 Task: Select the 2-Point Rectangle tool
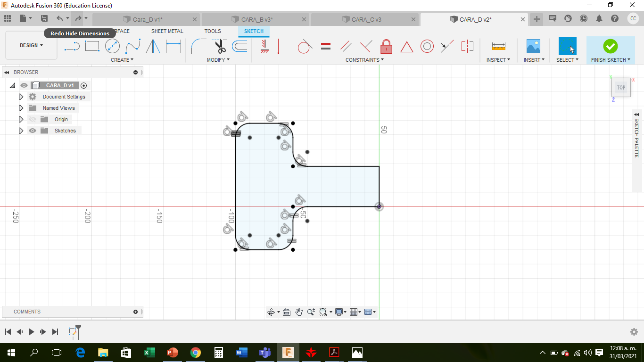click(92, 46)
